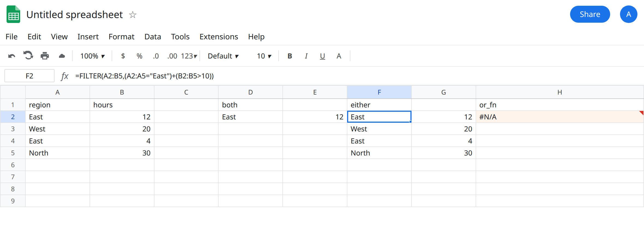Open the View menu
The image size is (644, 235).
coord(59,37)
